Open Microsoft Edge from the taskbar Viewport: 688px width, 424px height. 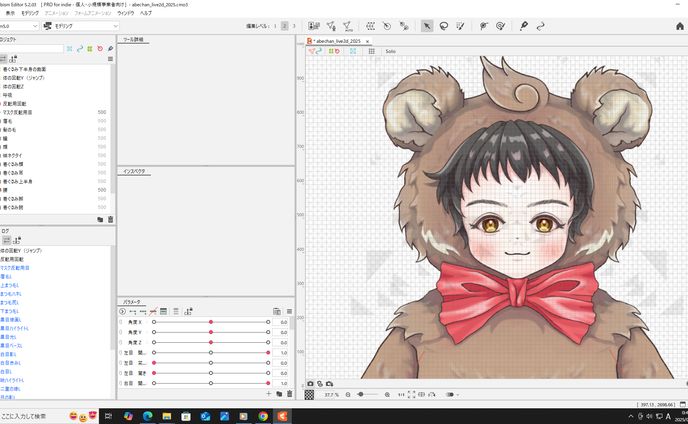tap(147, 416)
